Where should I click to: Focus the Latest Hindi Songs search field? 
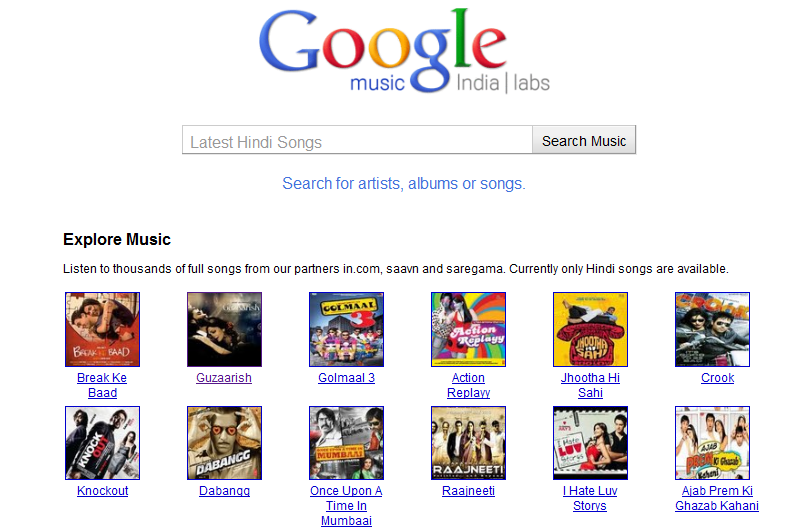click(357, 140)
